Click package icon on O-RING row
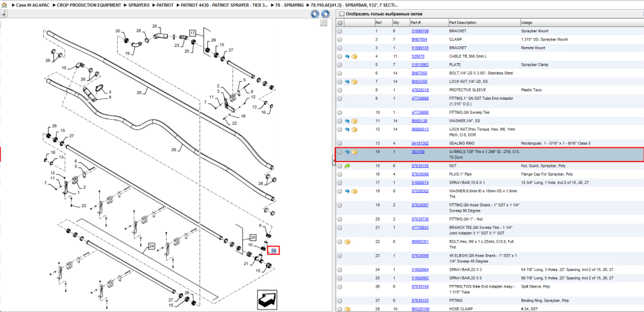The height and width of the screenshot is (312, 644). click(354, 152)
